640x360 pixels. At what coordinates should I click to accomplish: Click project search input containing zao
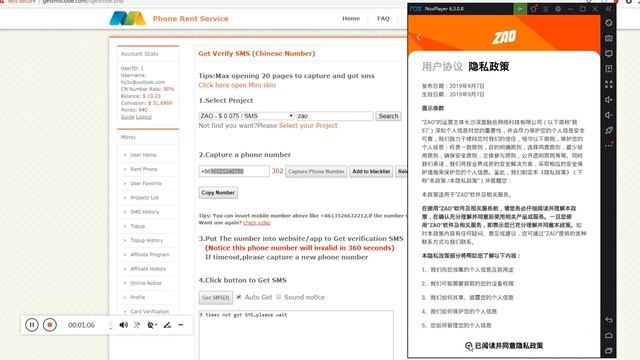(x=335, y=116)
